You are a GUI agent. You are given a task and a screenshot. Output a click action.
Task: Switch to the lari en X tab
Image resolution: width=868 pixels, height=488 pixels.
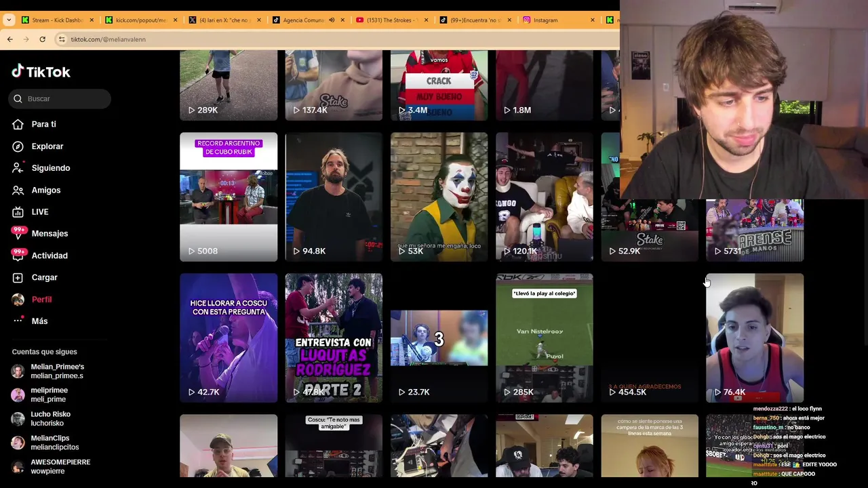point(225,20)
